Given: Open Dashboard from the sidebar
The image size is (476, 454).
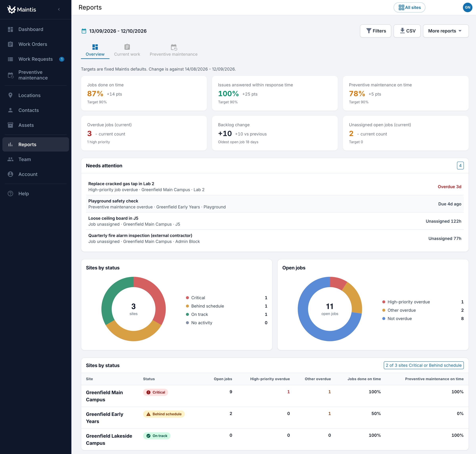Looking at the screenshot, I should pos(36,29).
